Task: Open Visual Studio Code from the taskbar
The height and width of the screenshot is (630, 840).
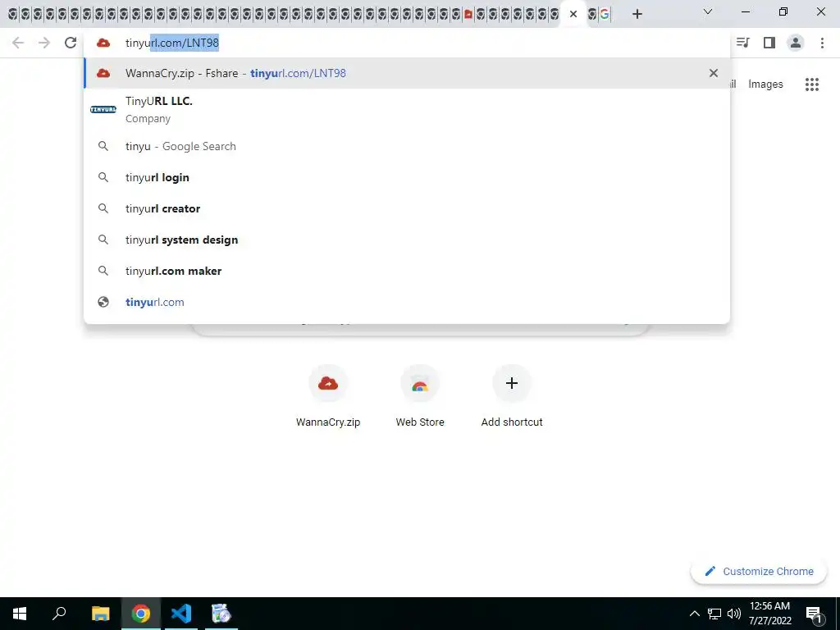Action: (181, 614)
